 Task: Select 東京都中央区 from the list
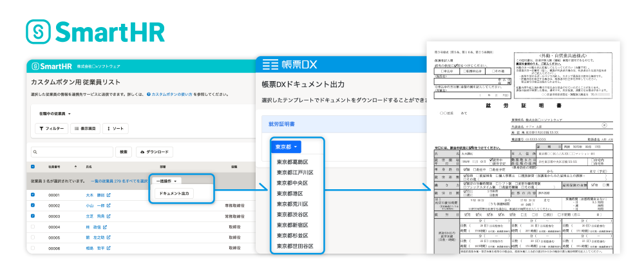[x=292, y=183]
